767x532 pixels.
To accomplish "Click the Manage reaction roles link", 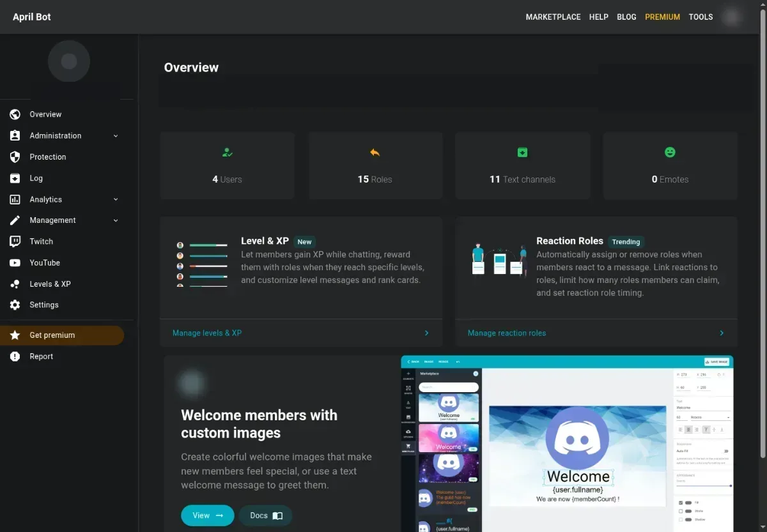I will [x=507, y=333].
